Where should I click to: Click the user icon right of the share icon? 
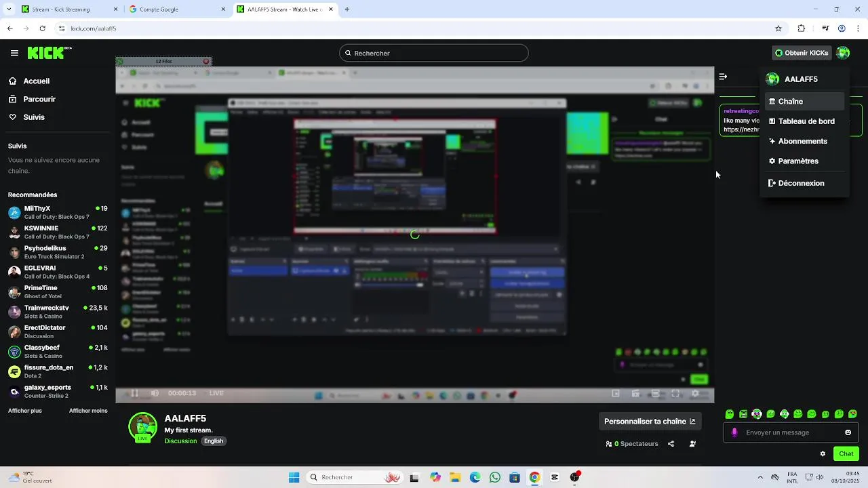(x=692, y=444)
